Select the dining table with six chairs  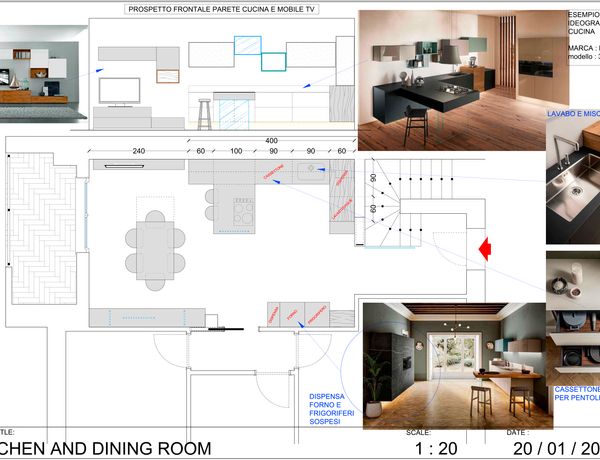pyautogui.click(x=155, y=238)
